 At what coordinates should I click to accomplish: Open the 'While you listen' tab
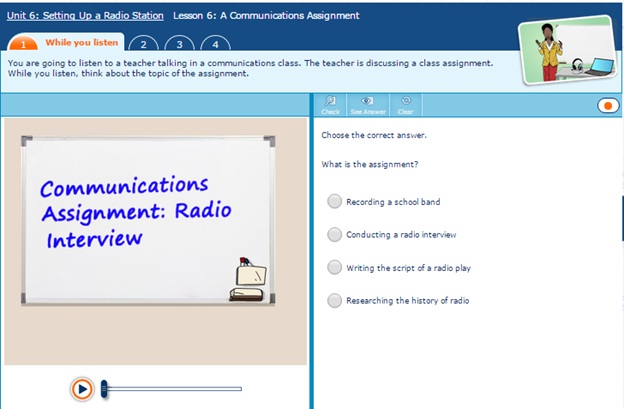pyautogui.click(x=70, y=43)
